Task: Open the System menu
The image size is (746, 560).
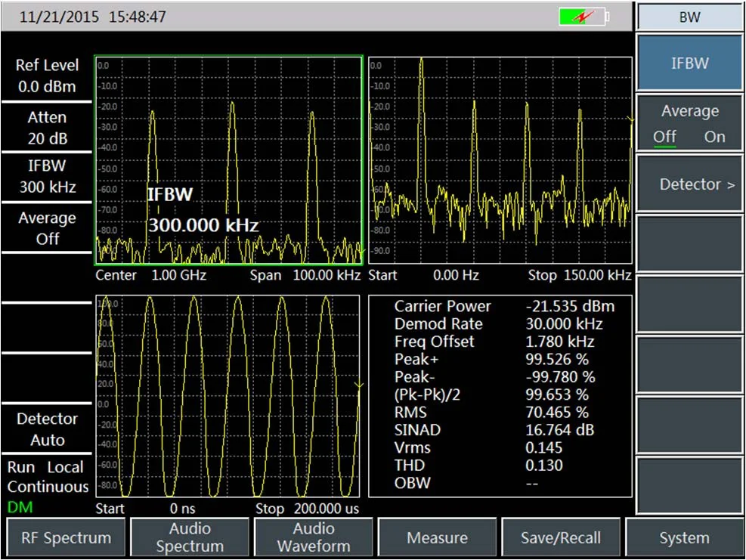Action: coord(684,537)
